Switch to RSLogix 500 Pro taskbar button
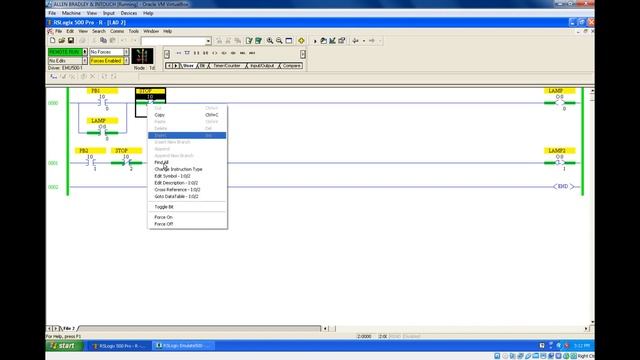 tap(119, 346)
